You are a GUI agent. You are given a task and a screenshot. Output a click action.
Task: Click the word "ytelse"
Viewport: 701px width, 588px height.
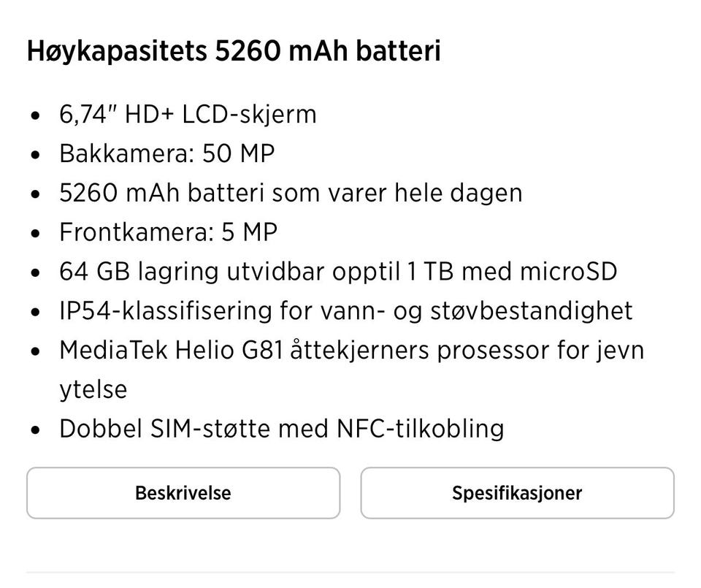[x=93, y=389]
